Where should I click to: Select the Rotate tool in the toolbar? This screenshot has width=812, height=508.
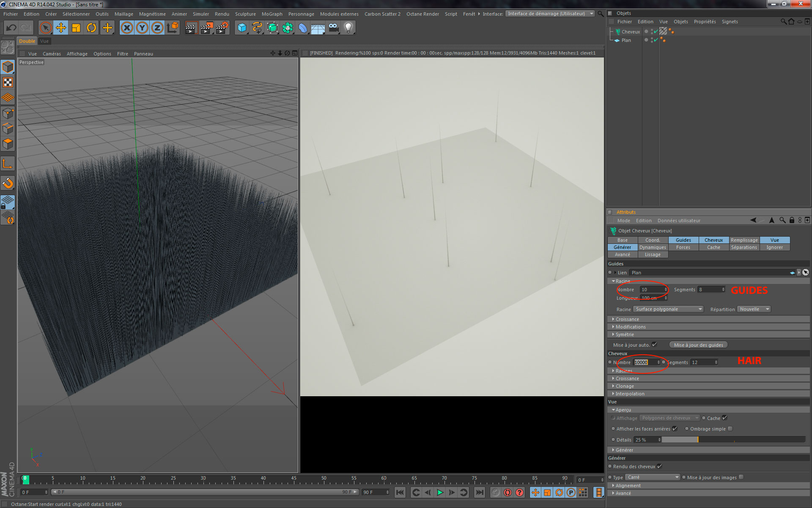click(x=91, y=28)
